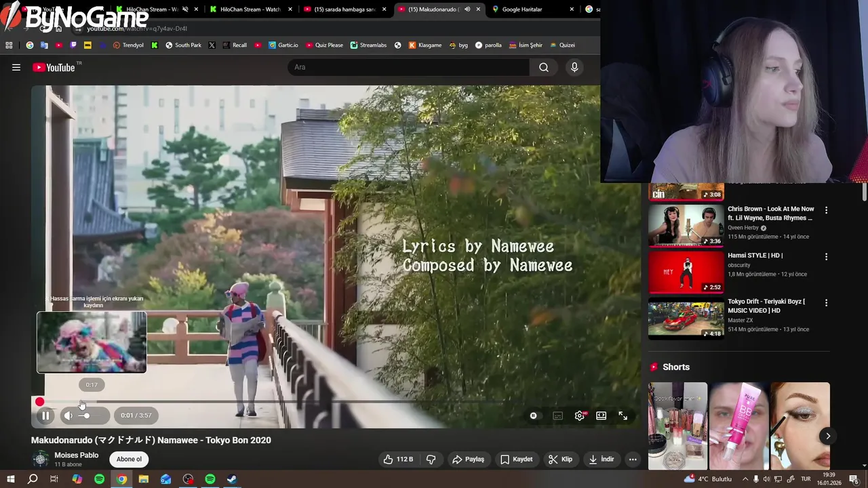868x488 pixels.
Task: Go to the YouTube home logo
Action: (54, 67)
